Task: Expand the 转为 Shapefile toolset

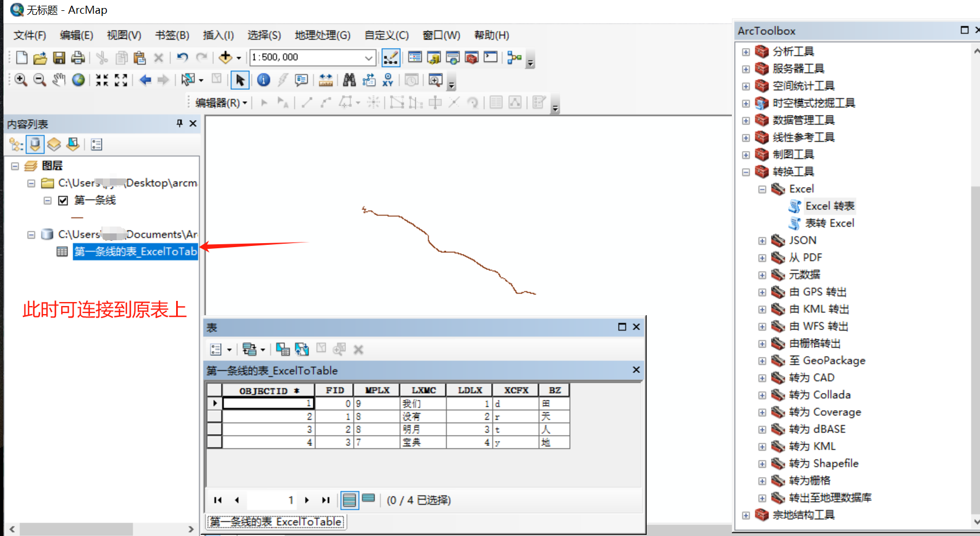Action: tap(762, 464)
